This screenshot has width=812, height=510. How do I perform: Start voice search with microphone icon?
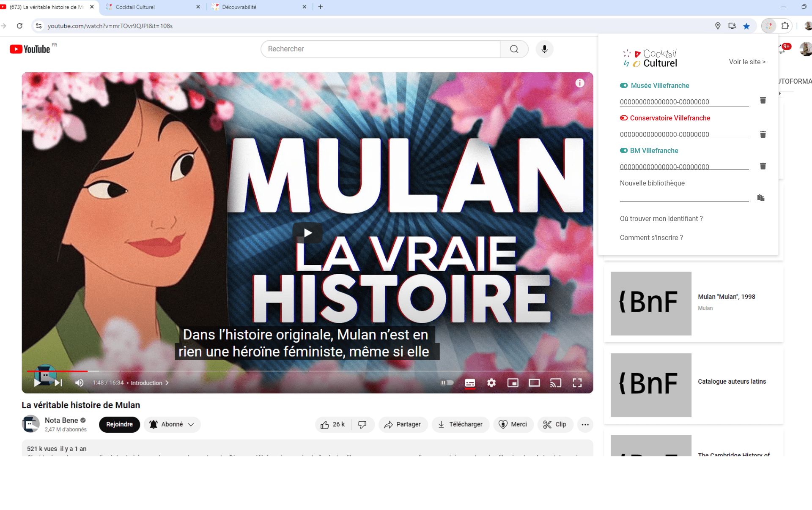click(x=544, y=49)
